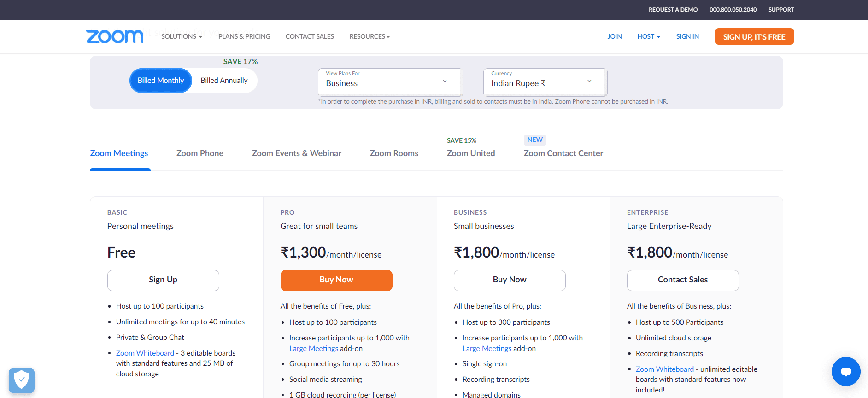Expand the Host dropdown
This screenshot has width=868, height=398.
649,36
